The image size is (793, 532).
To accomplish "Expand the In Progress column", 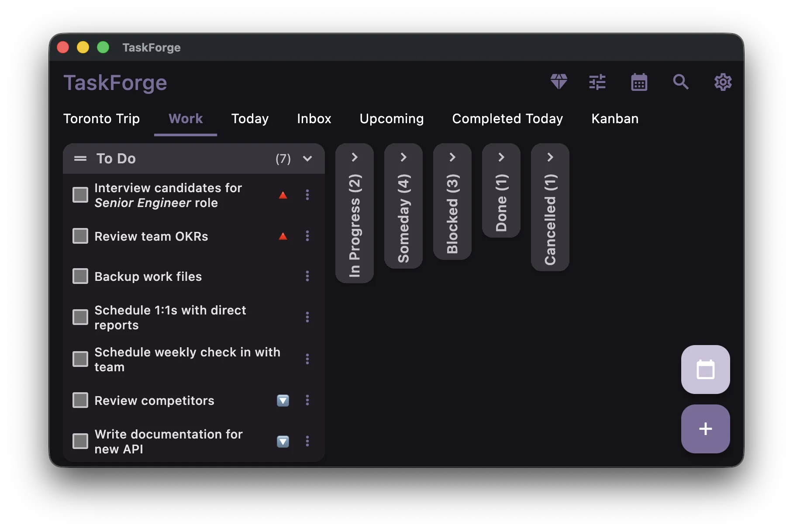I will click(x=355, y=157).
